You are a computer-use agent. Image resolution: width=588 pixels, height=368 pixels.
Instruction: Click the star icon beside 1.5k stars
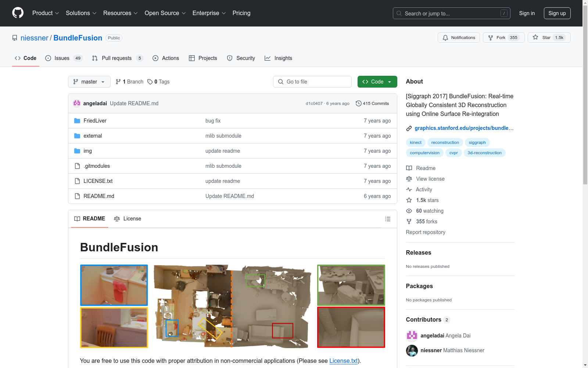[409, 200]
